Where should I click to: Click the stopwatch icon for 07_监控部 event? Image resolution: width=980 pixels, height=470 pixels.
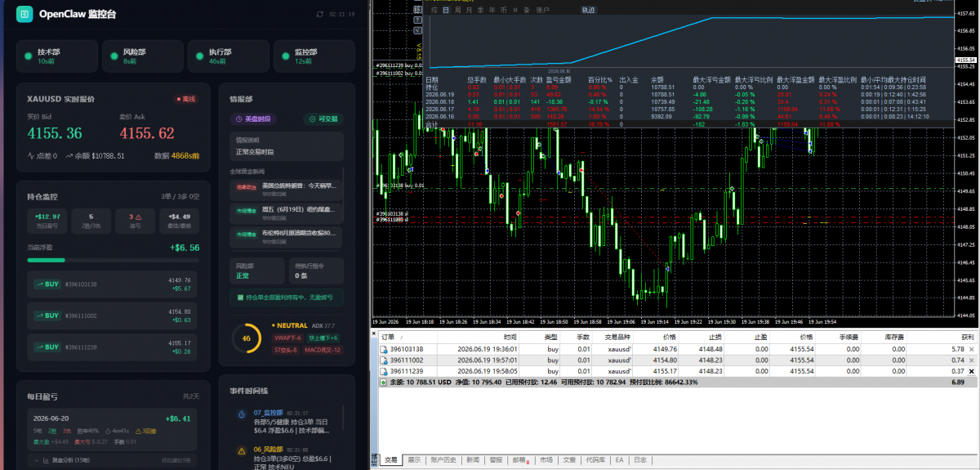(241, 414)
